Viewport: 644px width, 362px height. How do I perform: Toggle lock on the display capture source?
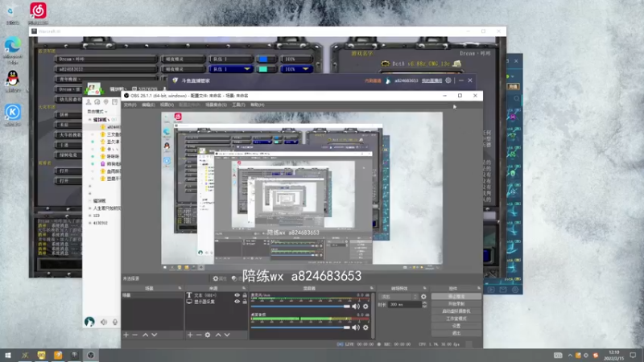click(245, 301)
